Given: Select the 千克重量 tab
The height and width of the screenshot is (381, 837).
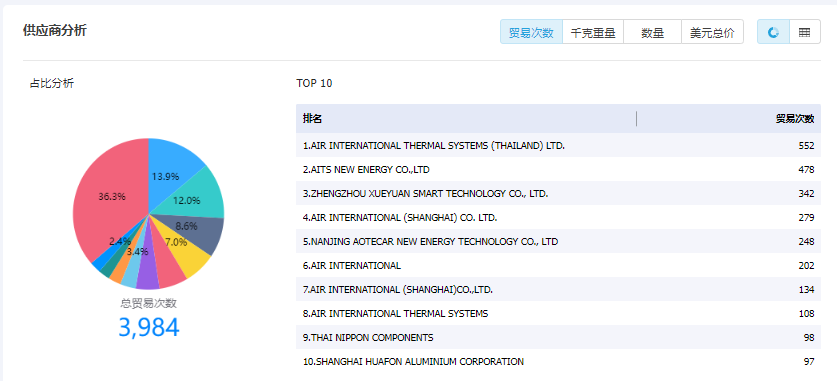Looking at the screenshot, I should click(593, 32).
